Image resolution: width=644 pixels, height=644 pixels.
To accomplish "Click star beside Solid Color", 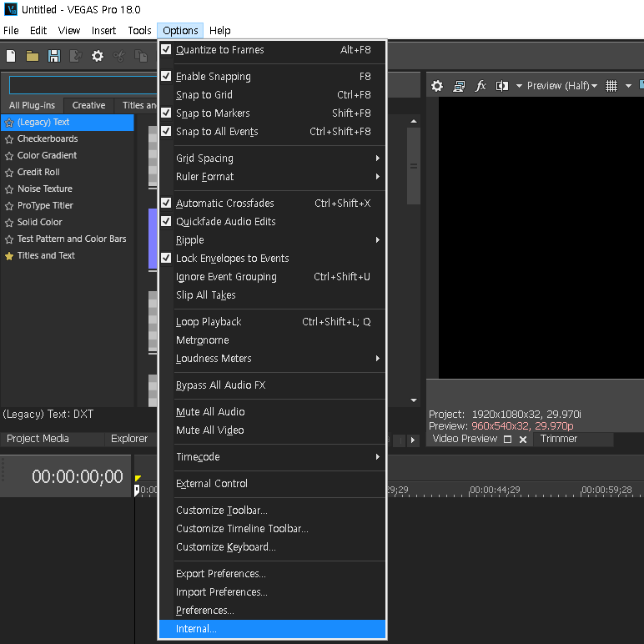I will (9, 223).
